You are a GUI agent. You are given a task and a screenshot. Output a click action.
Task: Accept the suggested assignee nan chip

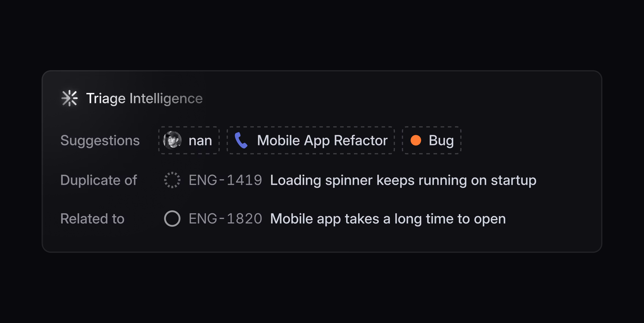tap(189, 140)
